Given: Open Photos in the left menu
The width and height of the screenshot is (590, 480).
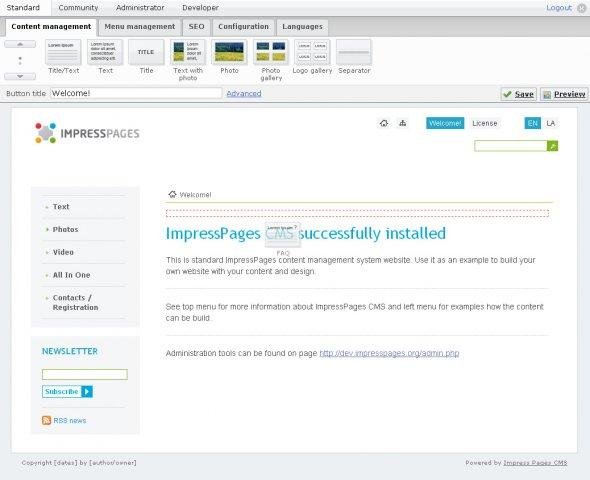Looking at the screenshot, I should 65,229.
